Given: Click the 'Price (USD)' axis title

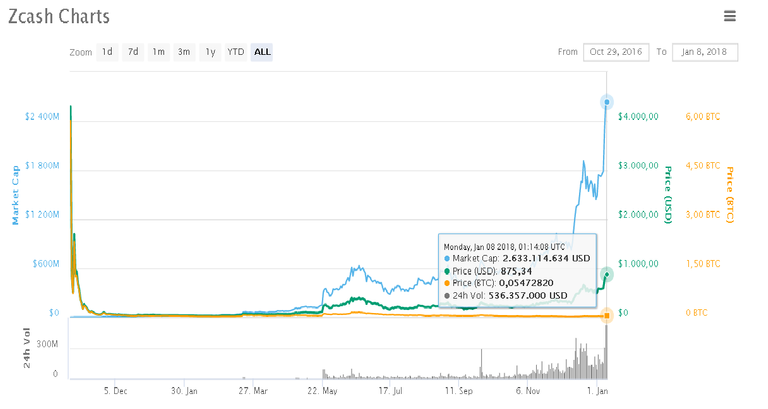Looking at the screenshot, I should (x=668, y=195).
